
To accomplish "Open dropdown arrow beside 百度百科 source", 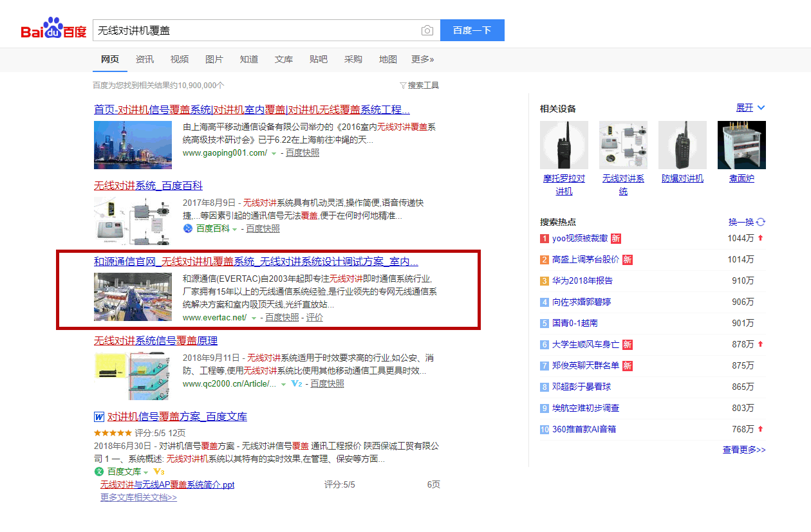I will (234, 229).
